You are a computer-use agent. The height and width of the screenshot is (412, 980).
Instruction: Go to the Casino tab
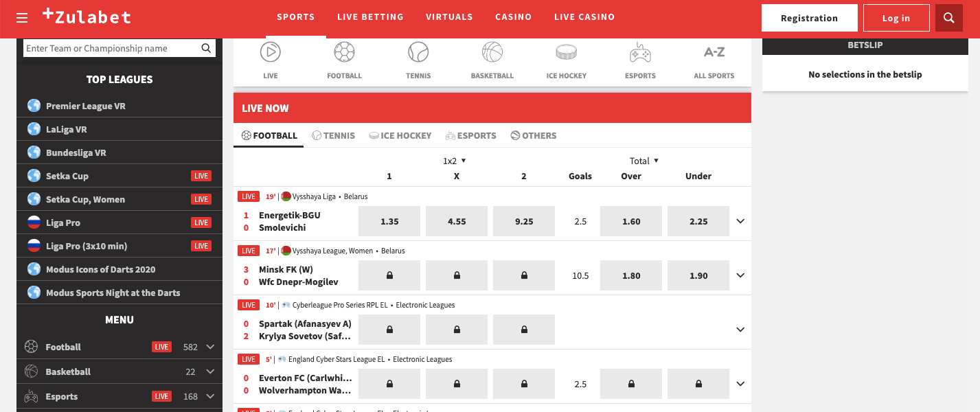(x=514, y=17)
